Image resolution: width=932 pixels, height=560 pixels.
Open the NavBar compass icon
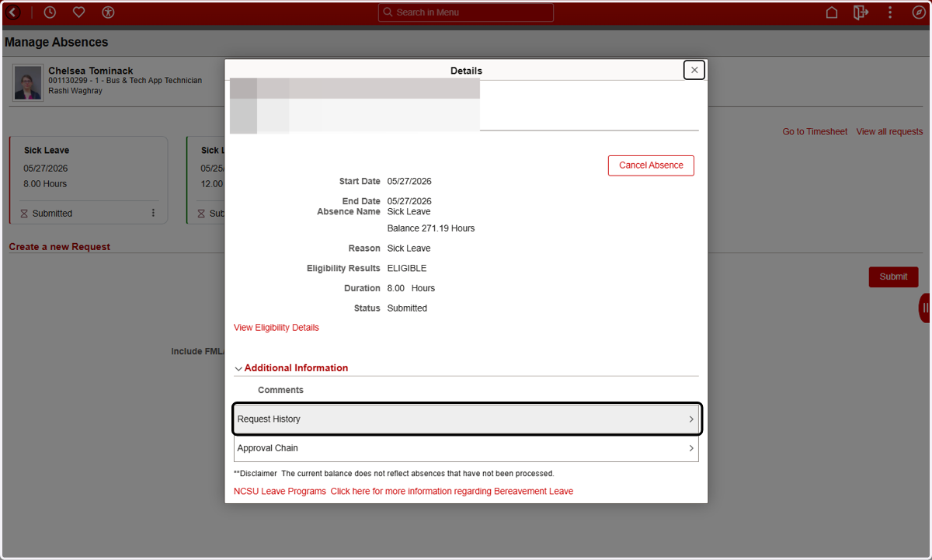(x=918, y=12)
